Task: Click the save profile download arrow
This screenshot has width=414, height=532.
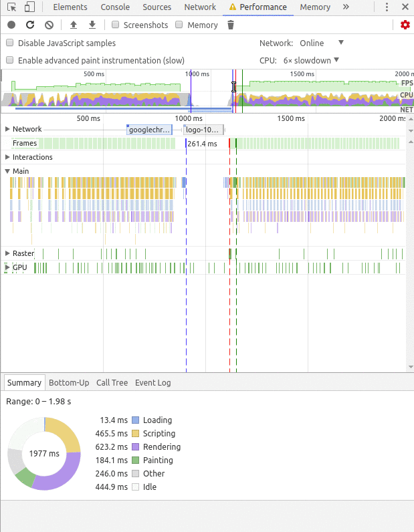Action: click(92, 25)
